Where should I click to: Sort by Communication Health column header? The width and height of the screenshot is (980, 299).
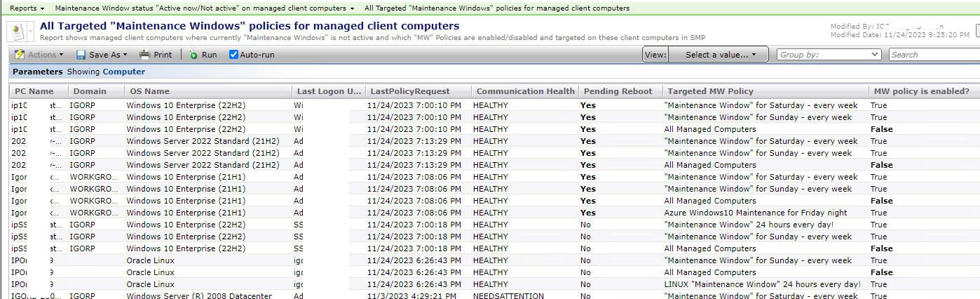coord(525,91)
